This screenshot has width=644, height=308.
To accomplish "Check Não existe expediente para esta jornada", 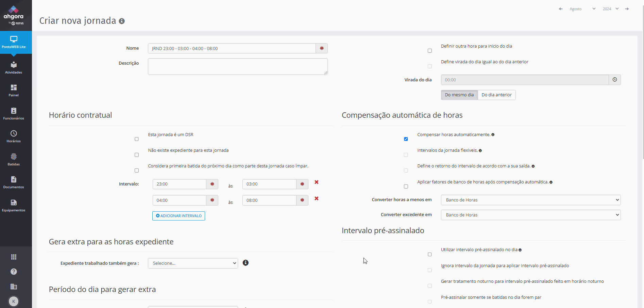I will [x=137, y=155].
